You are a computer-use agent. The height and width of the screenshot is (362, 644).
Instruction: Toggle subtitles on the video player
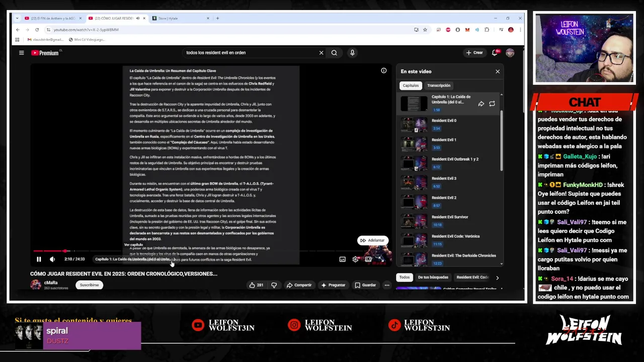pos(343,259)
